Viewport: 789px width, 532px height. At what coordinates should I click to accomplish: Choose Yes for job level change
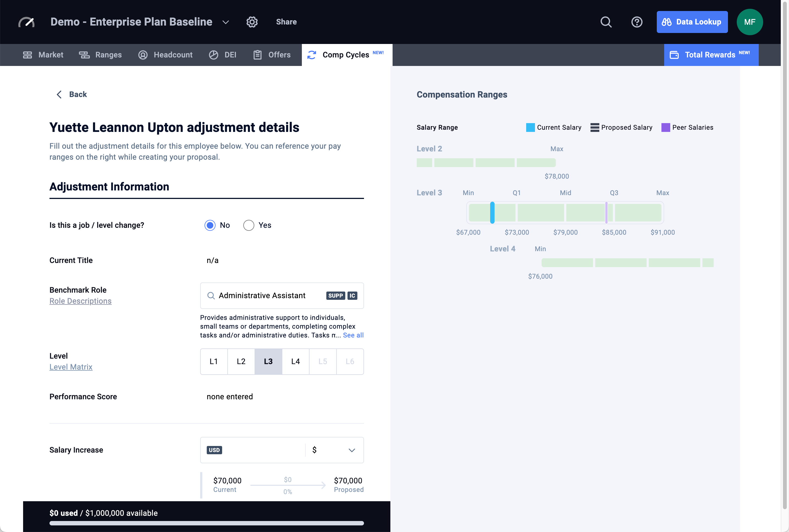[x=249, y=225]
